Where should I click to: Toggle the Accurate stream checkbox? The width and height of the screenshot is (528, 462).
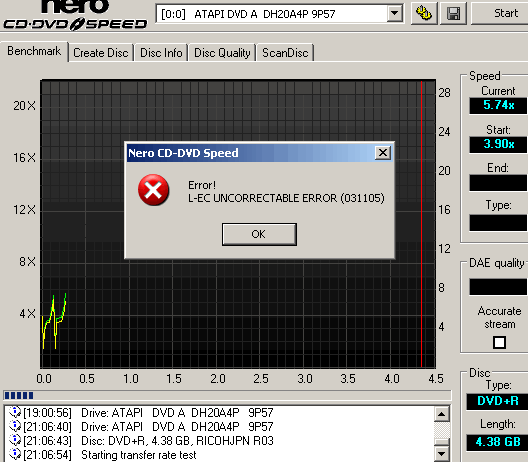(499, 343)
